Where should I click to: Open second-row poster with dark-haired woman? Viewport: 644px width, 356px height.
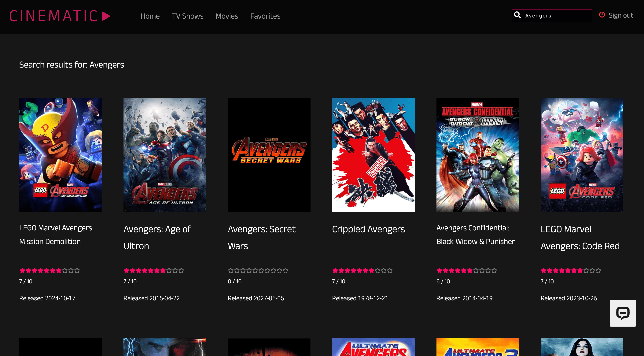pyautogui.click(x=582, y=347)
